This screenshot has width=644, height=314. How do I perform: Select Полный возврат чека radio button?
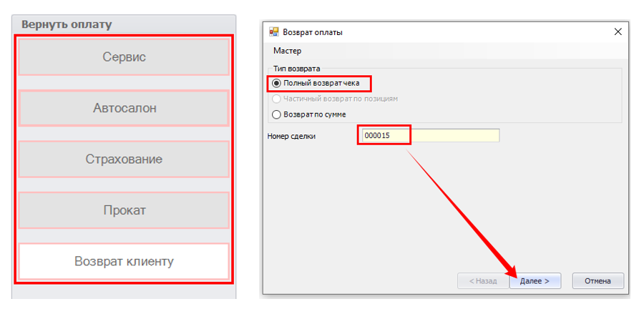(x=276, y=84)
